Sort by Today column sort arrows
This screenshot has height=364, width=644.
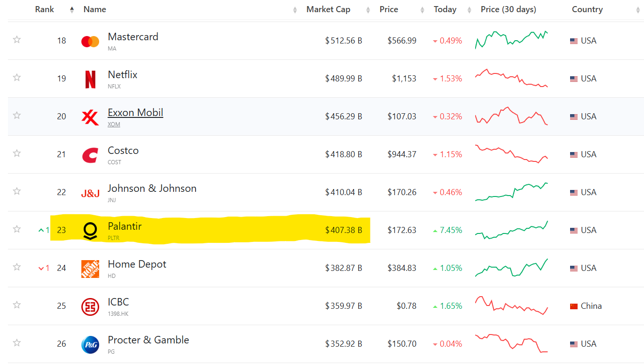coord(469,10)
